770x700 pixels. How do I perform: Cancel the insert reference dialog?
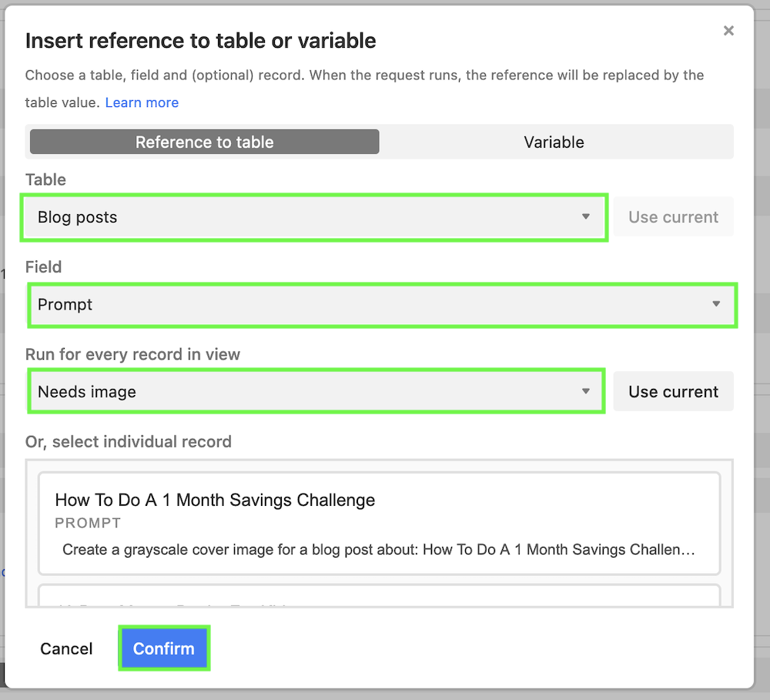pyautogui.click(x=66, y=648)
